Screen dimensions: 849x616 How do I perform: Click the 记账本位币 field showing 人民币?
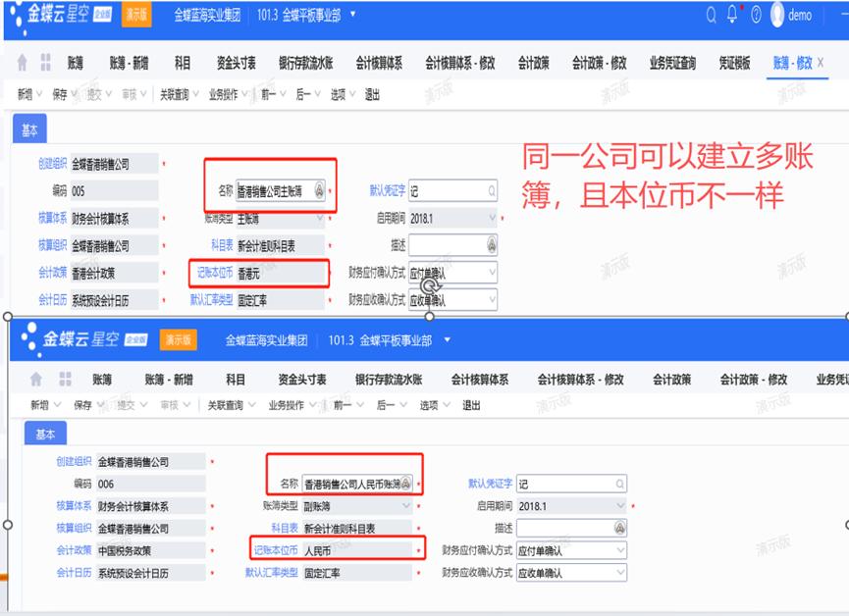click(357, 551)
